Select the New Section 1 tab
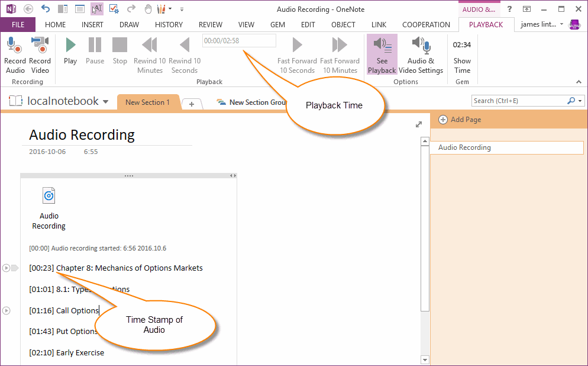Viewport: 588px width, 366px height. click(147, 102)
